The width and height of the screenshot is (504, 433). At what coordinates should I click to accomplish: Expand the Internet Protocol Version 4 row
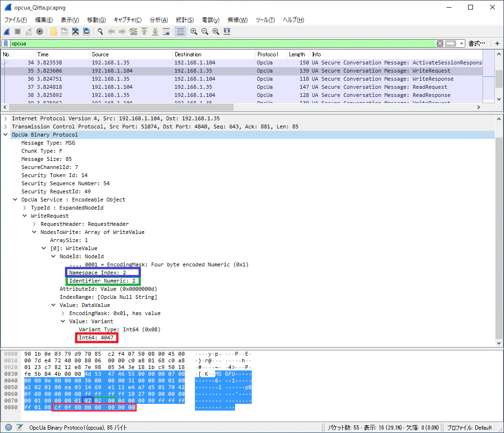tap(6, 118)
